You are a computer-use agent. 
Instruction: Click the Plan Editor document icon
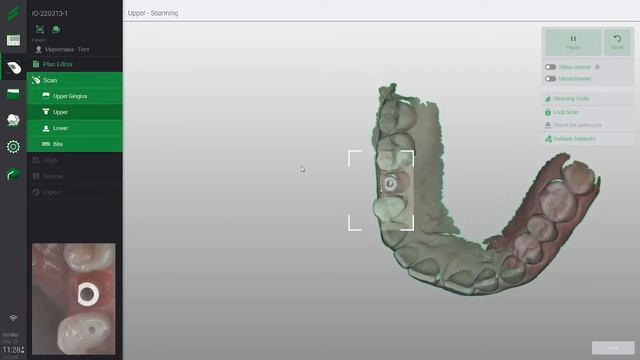36,64
